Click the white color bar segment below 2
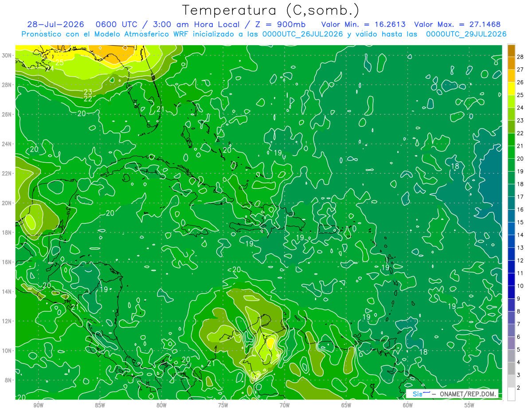This screenshot has height=411, width=532. [x=511, y=394]
